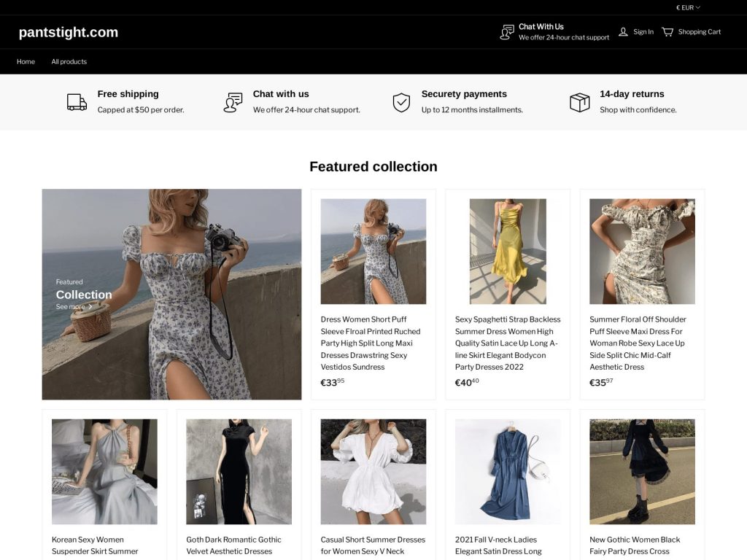The image size is (747, 560).
Task: Click the Sign In user icon
Action: pyautogui.click(x=623, y=32)
